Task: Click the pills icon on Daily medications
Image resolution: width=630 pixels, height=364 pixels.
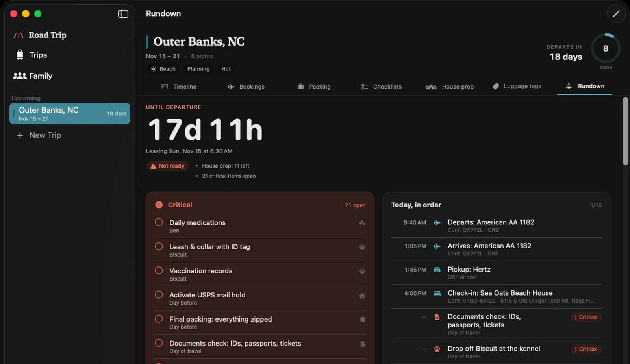Action: click(x=362, y=223)
